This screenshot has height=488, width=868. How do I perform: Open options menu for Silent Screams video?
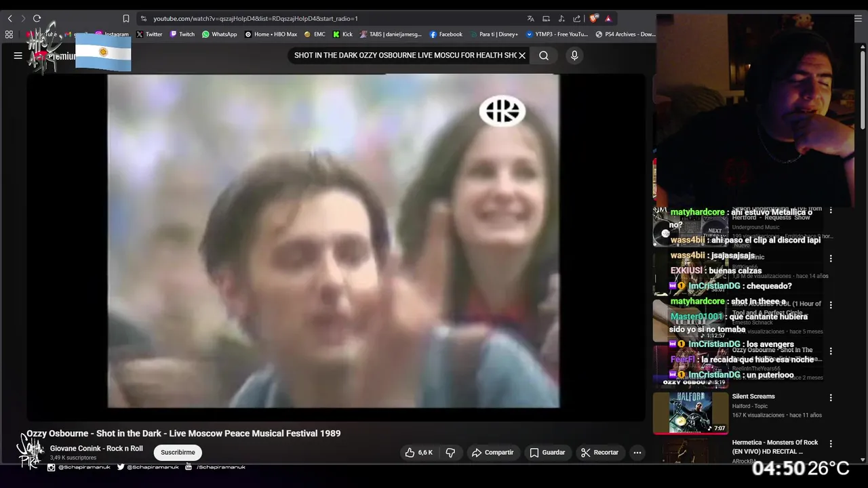pos(831,398)
